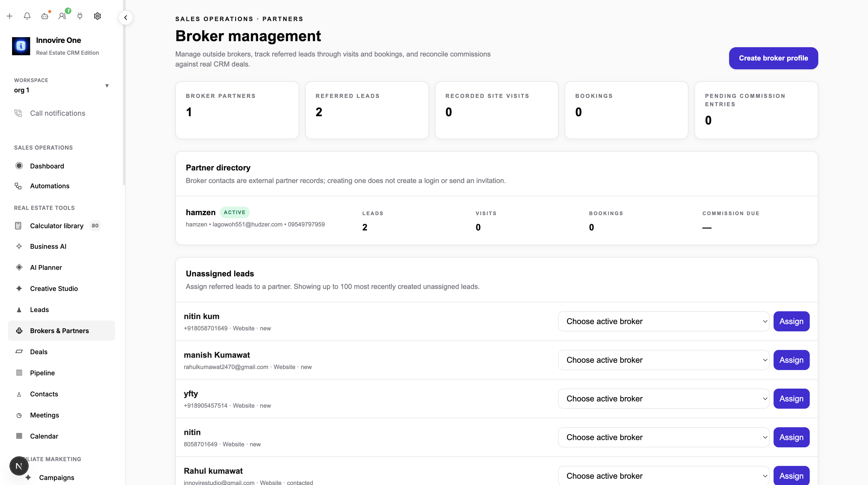Click the Automations icon in sidebar
Screen dimensions: 868x485
pos(18,186)
